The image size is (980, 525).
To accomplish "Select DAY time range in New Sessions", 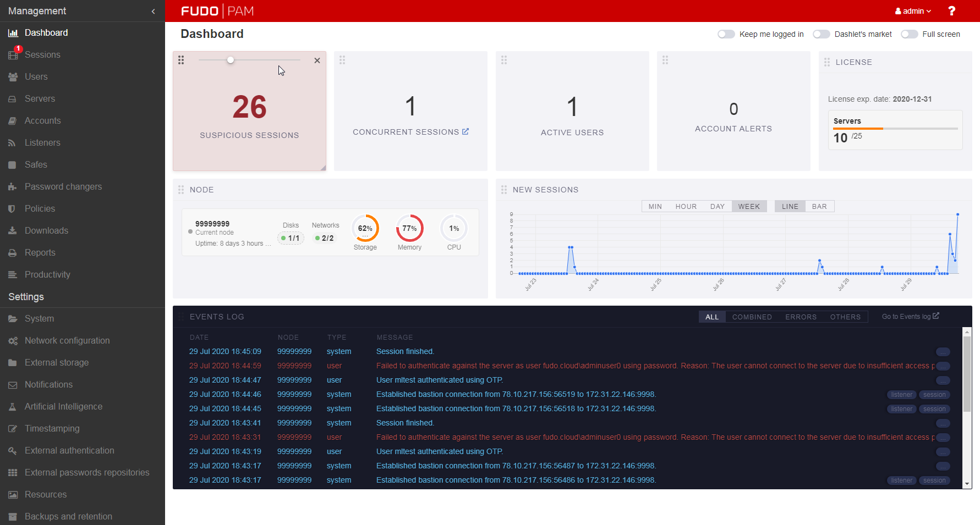I will [718, 207].
